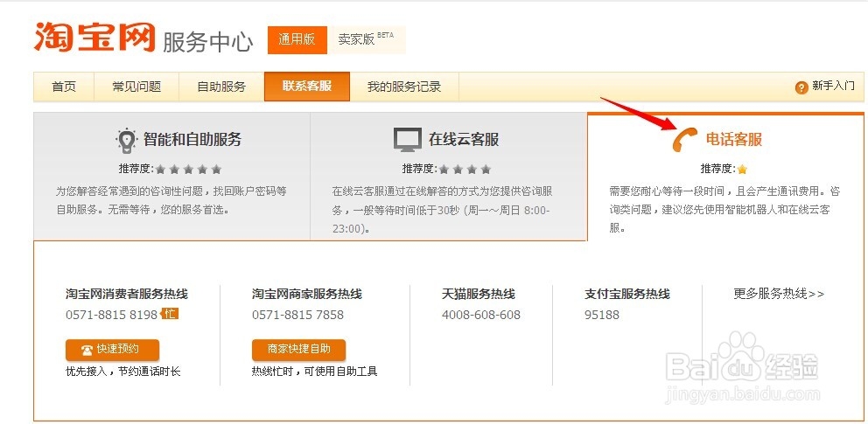Click the 电话客服 description paragraph

724,210
